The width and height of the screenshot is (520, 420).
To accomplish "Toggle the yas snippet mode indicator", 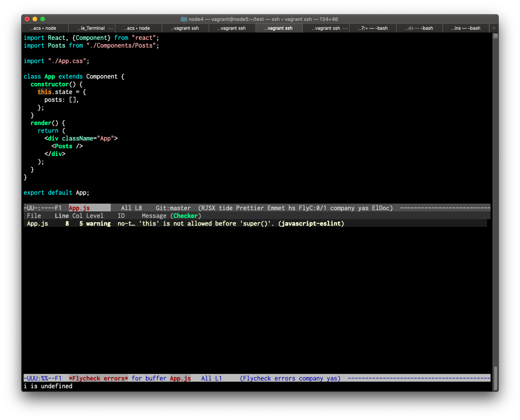I will click(x=363, y=208).
